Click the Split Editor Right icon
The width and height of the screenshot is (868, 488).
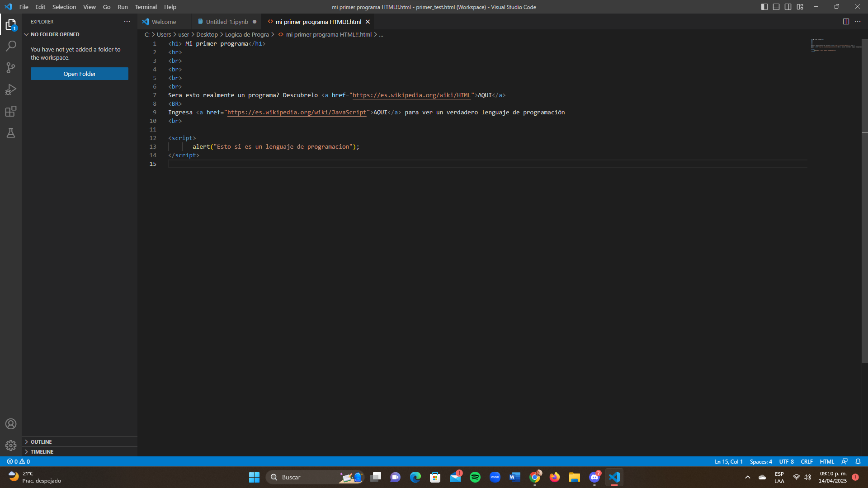[x=846, y=22]
